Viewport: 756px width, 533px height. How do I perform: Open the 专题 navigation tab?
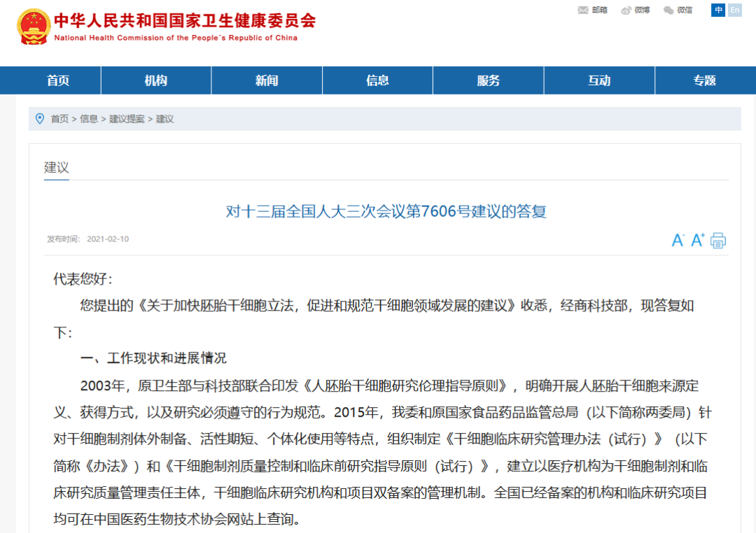coord(704,80)
